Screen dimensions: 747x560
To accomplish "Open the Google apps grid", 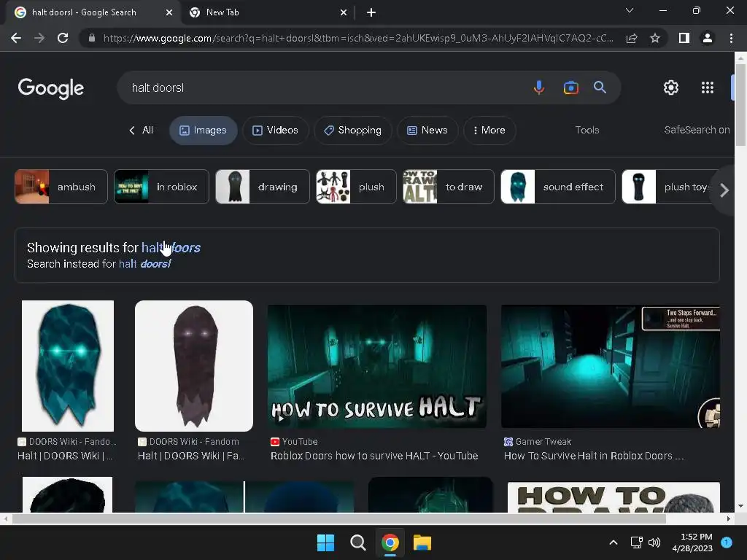I will point(708,87).
